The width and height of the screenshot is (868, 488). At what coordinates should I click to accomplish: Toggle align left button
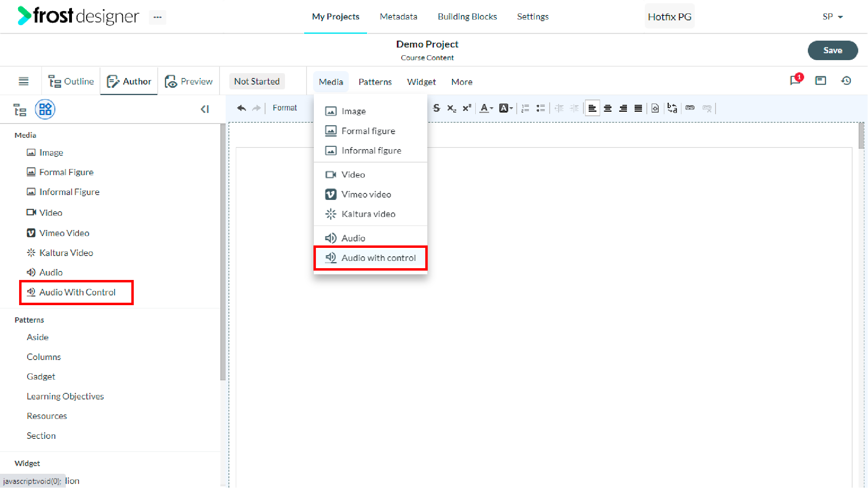point(592,108)
